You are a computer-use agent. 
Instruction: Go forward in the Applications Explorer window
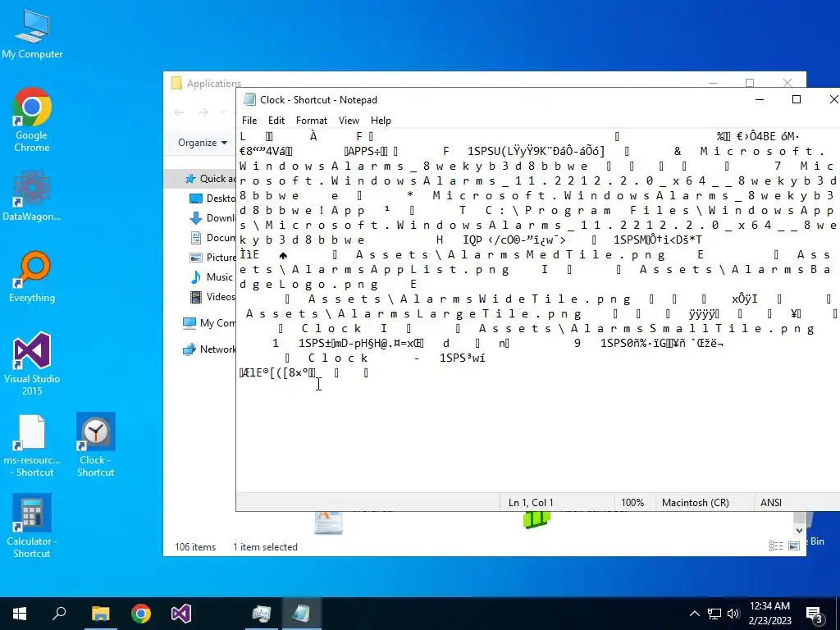coord(203,112)
